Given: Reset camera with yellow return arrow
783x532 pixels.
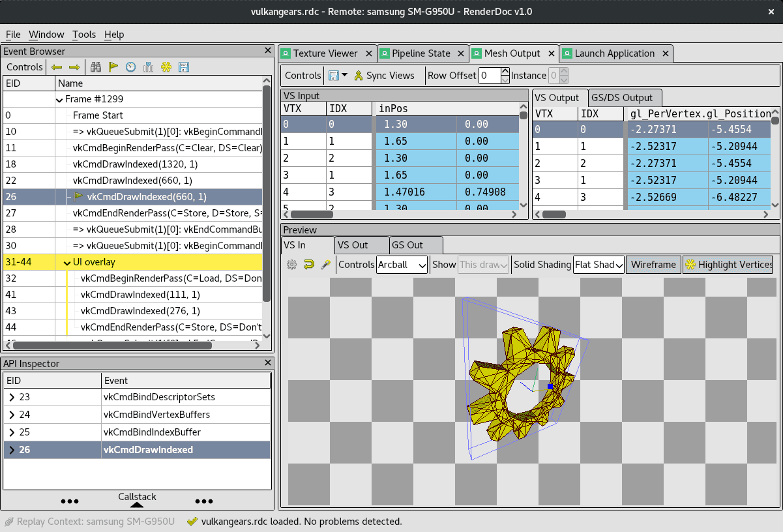Looking at the screenshot, I should click(x=309, y=265).
